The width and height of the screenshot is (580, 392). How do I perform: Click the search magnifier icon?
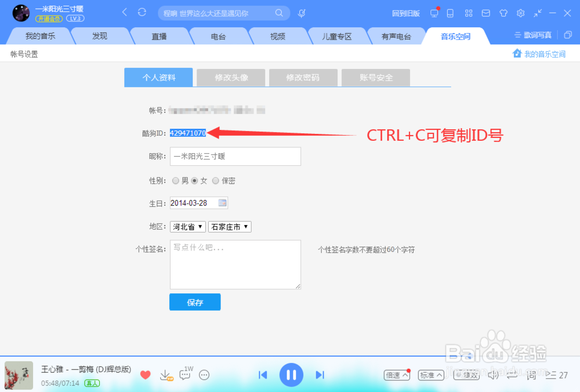point(279,13)
